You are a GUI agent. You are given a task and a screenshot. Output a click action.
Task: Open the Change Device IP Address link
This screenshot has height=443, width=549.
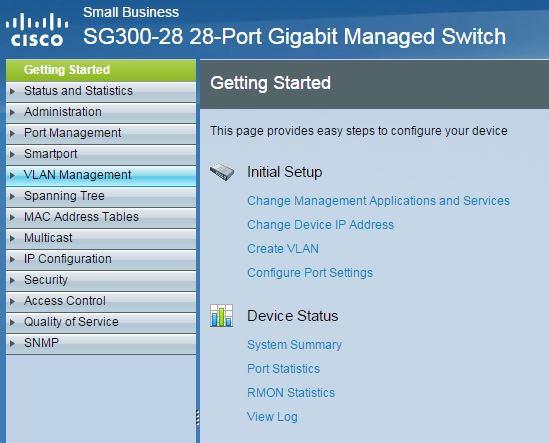coord(320,224)
